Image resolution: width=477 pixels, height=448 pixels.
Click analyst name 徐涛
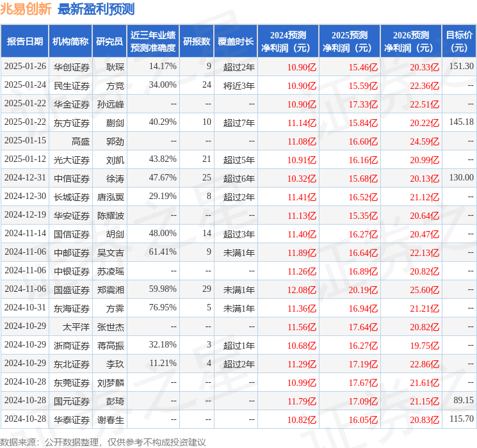coord(115,178)
